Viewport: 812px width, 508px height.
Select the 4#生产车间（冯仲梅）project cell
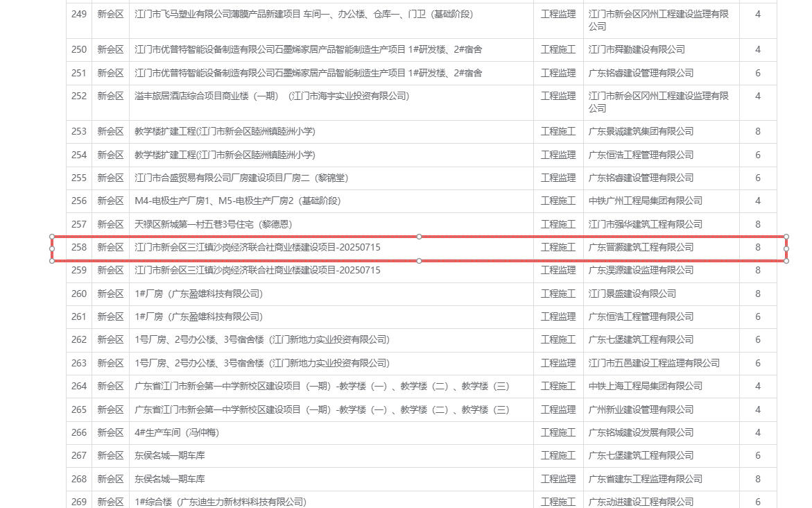pyautogui.click(x=177, y=433)
